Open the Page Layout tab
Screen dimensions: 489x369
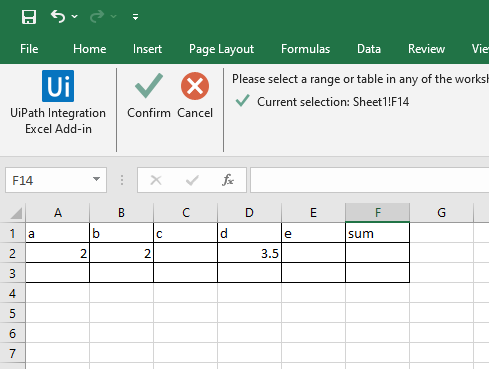click(221, 49)
